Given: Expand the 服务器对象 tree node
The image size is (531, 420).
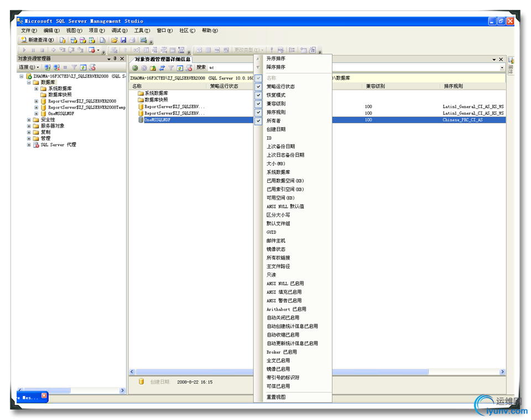Looking at the screenshot, I should (29, 126).
